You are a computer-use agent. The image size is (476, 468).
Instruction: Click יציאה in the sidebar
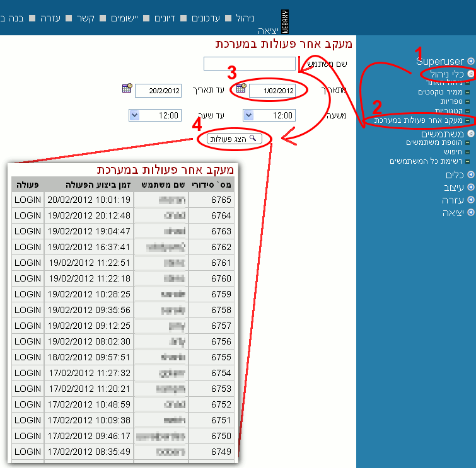pyautogui.click(x=453, y=213)
